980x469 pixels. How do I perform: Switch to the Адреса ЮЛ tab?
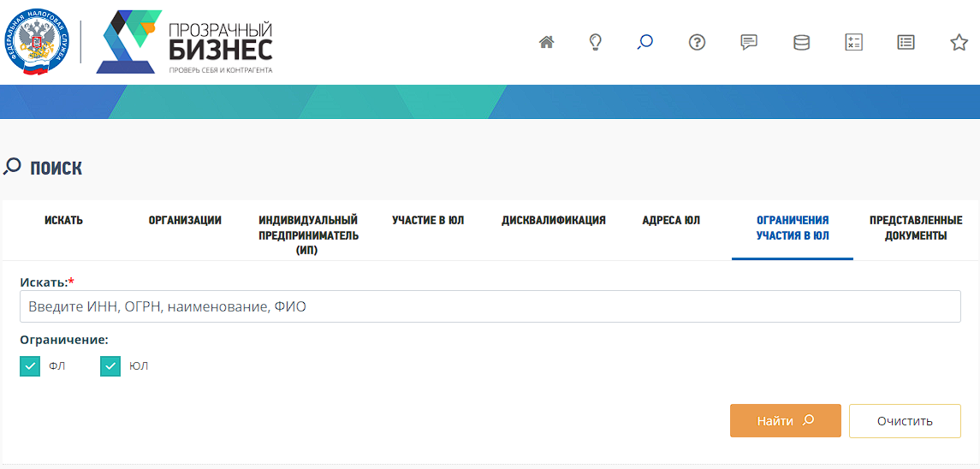[x=671, y=220]
